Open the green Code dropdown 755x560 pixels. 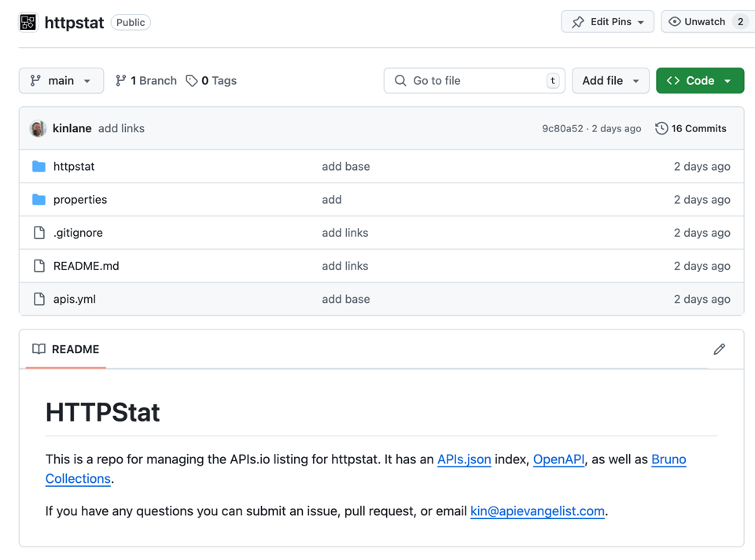(699, 81)
